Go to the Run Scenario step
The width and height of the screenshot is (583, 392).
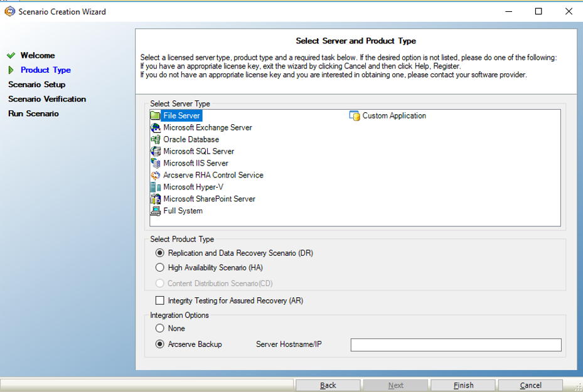pos(33,114)
